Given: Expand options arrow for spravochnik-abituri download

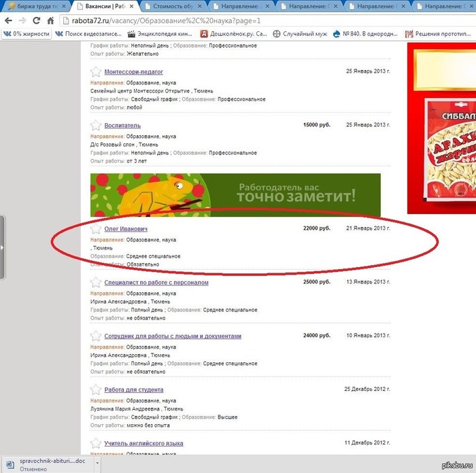Looking at the screenshot, I should pyautogui.click(x=96, y=464).
